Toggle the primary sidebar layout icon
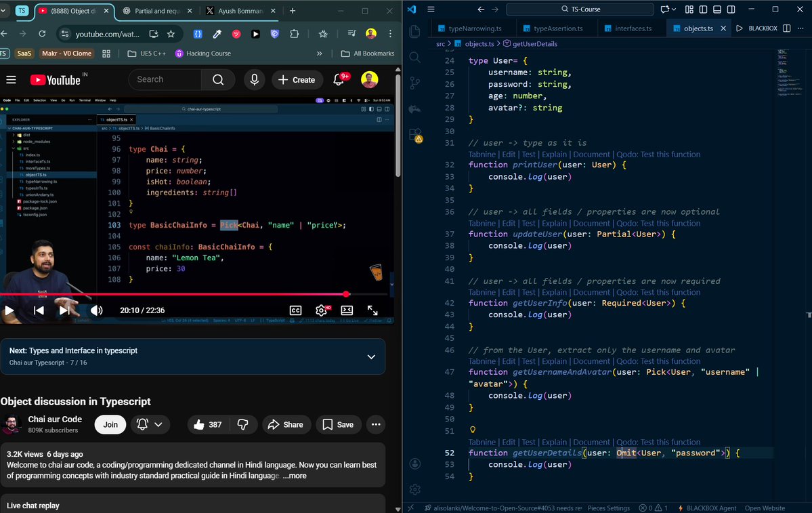 click(x=702, y=9)
